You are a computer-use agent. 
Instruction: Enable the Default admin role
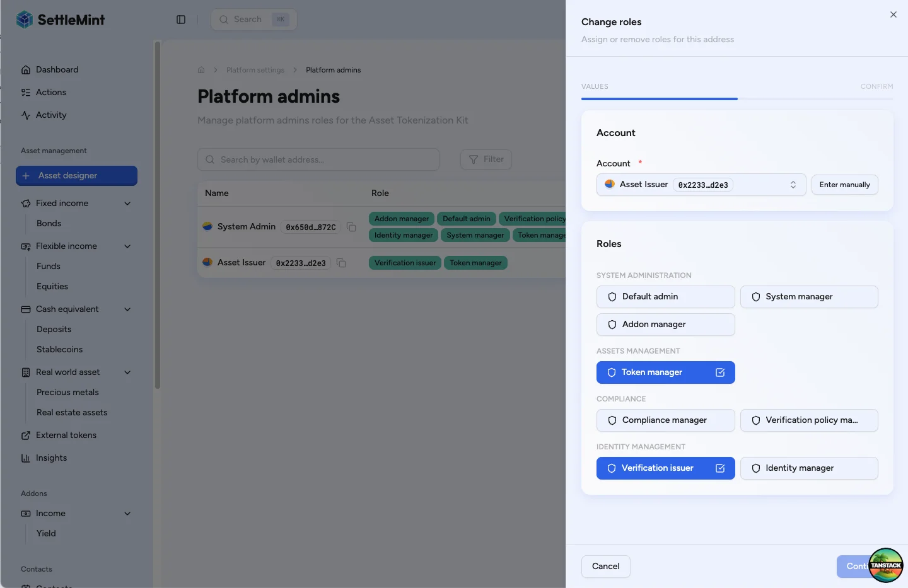[665, 297]
